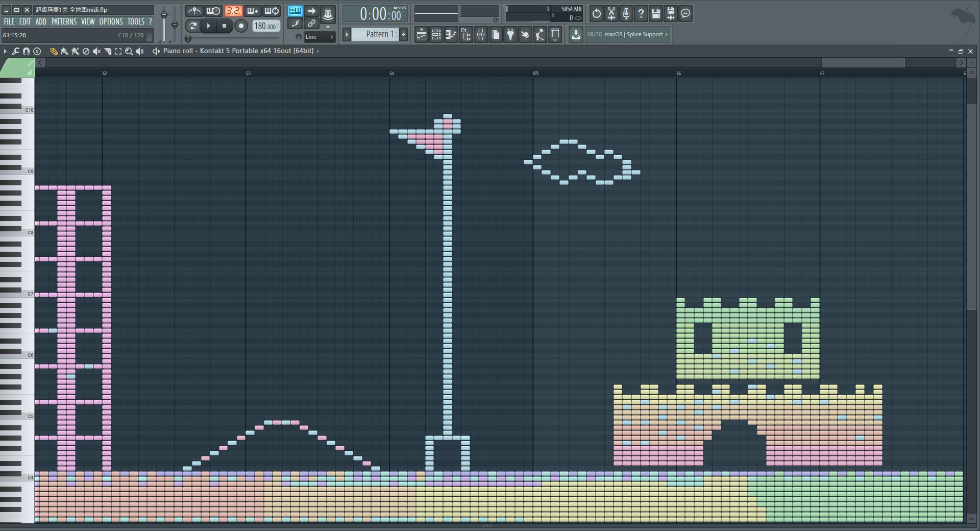Show the Piano roll via toolbar icon
Image resolution: width=980 pixels, height=531 pixels.
point(451,35)
